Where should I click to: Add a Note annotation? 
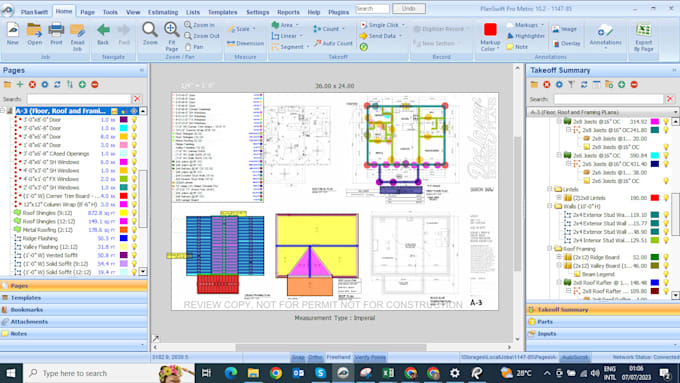coord(517,46)
